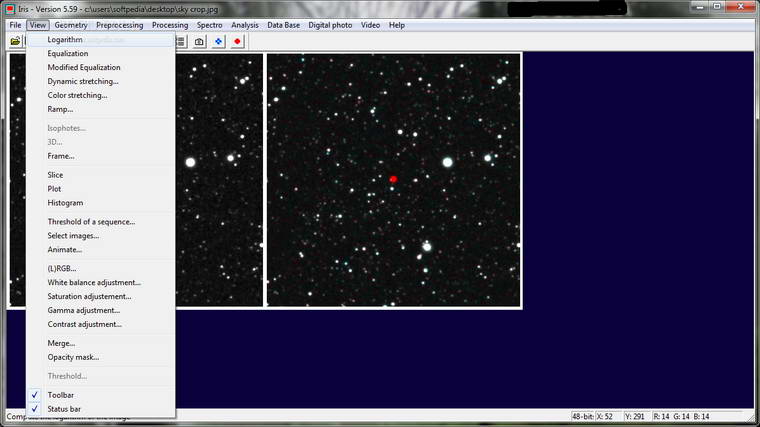Click the red star in sky image
This screenshot has height=427, width=760.
393,179
